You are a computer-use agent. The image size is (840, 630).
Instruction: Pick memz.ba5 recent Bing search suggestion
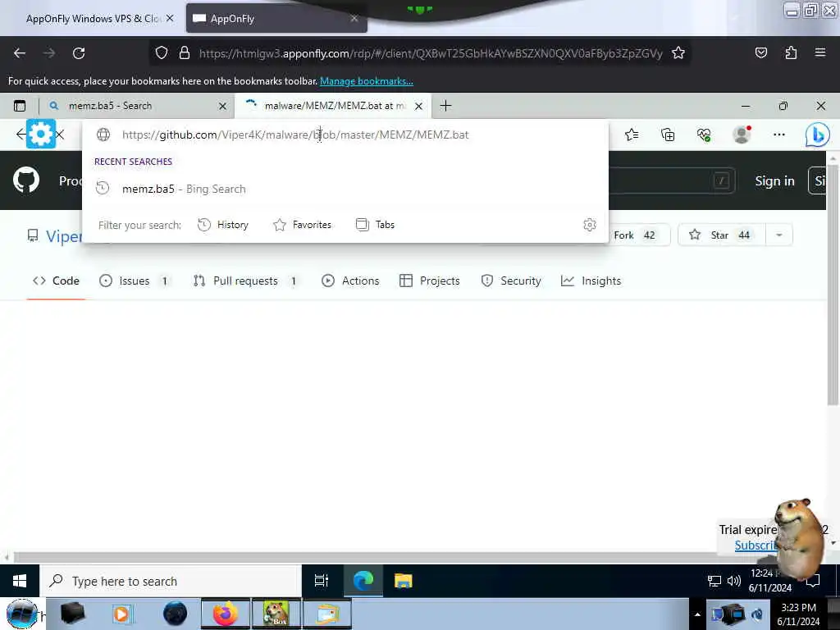[345, 189]
